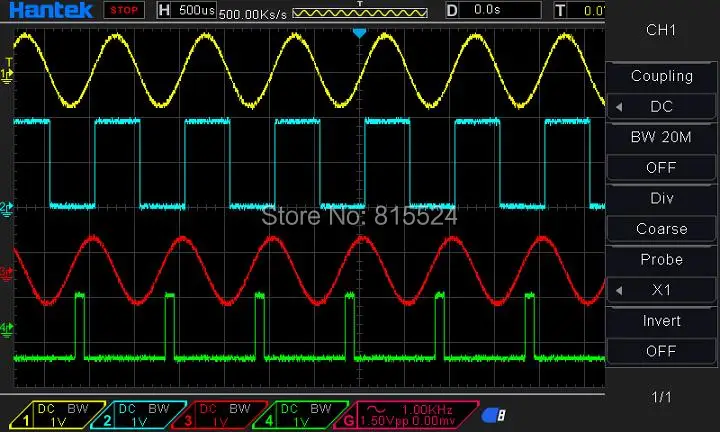Select the H 500us timebase field
This screenshot has width=720, height=432.
[186, 10]
